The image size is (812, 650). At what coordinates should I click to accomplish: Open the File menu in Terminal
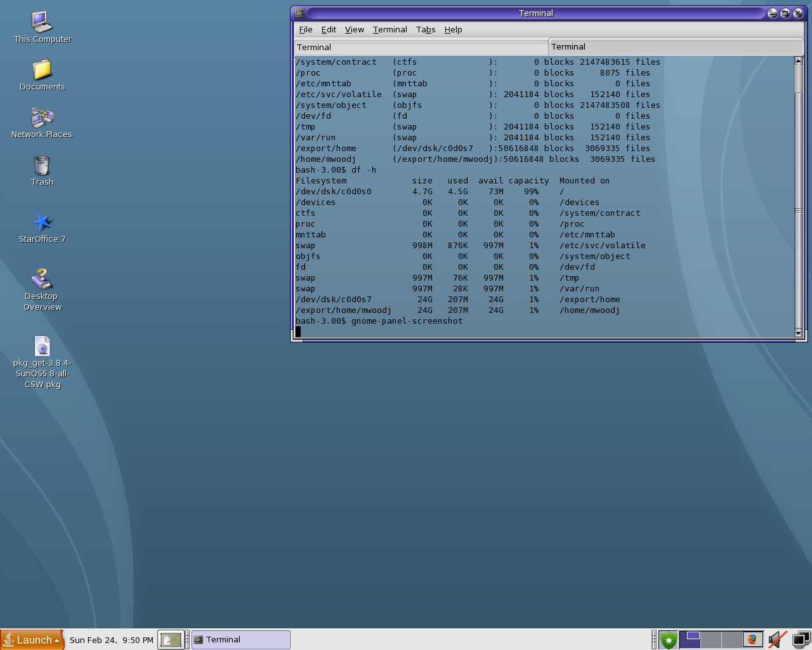click(305, 30)
